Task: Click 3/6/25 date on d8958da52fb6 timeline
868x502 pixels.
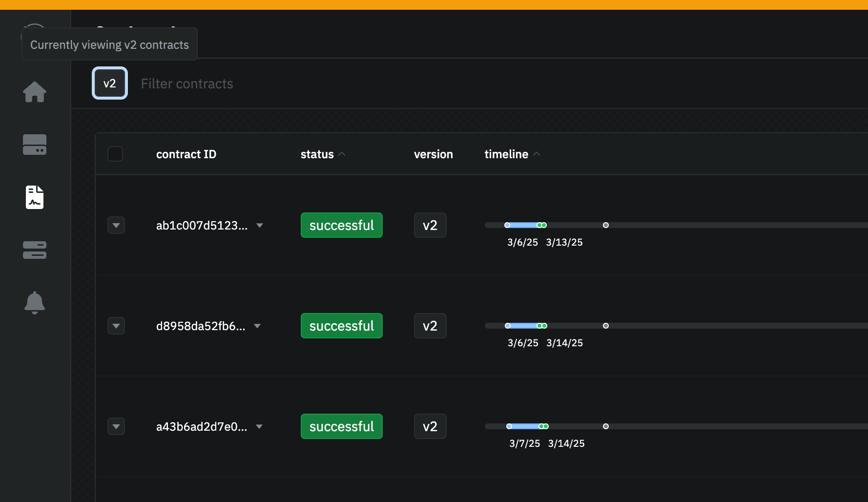Action: [523, 343]
